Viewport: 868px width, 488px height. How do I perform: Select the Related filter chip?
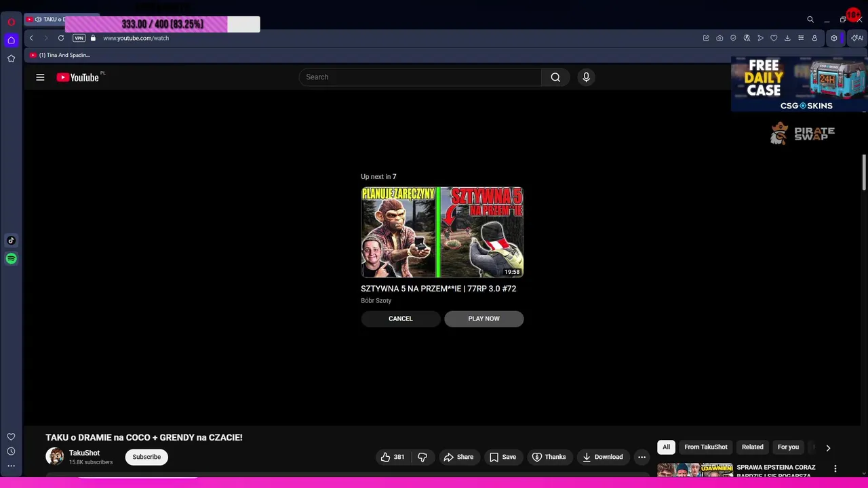pos(753,447)
